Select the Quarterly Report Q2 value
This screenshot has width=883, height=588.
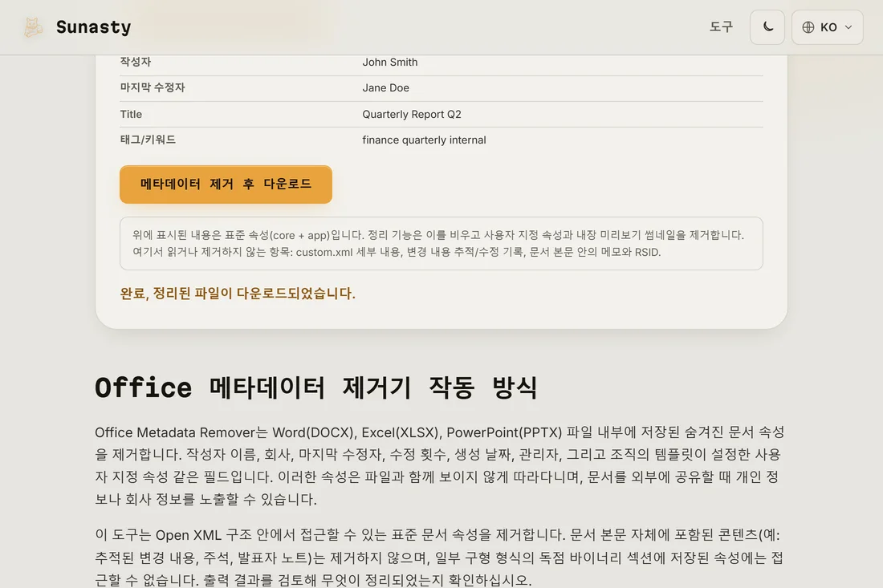[412, 114]
